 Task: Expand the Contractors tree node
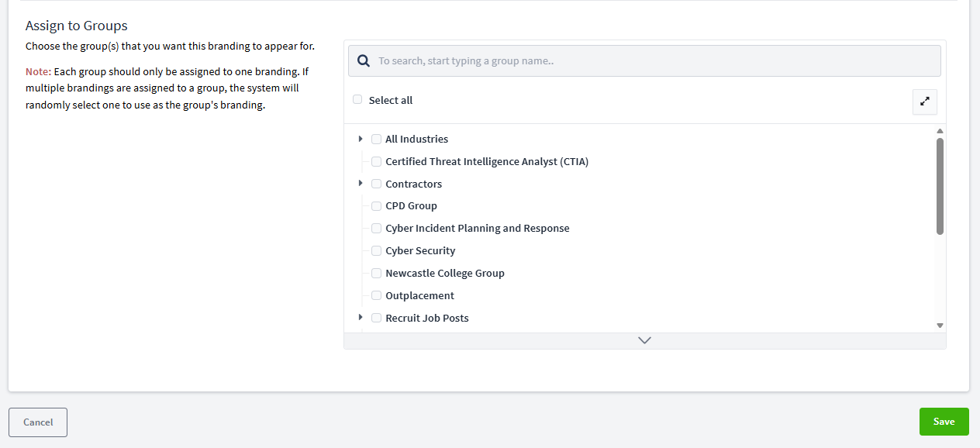tap(361, 184)
